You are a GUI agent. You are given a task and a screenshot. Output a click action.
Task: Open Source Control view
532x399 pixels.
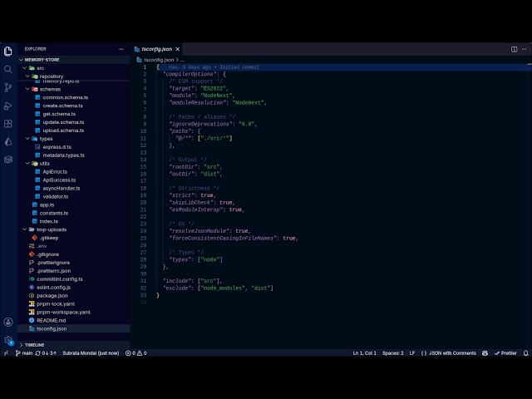(8, 87)
